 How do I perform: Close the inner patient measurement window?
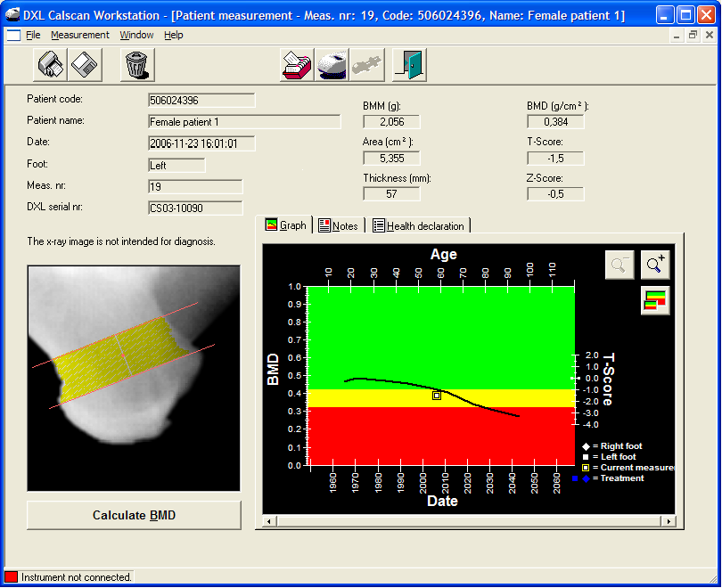710,35
